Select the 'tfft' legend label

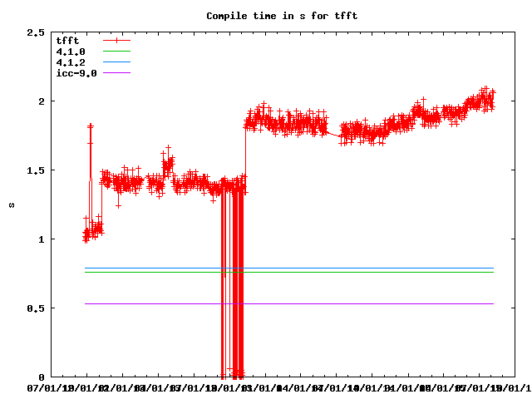pyautogui.click(x=66, y=40)
